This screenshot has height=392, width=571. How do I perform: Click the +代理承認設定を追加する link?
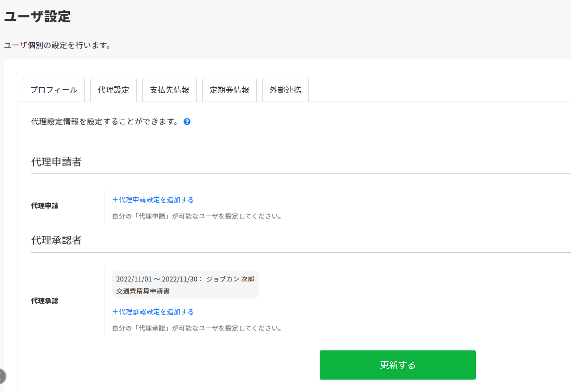(x=153, y=312)
